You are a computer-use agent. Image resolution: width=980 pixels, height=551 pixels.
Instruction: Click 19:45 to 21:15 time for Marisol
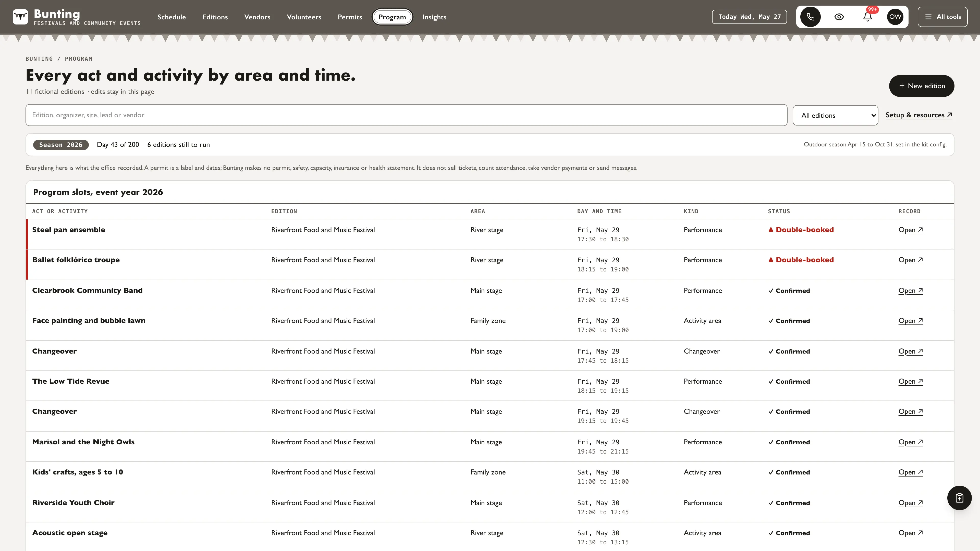[603, 451]
